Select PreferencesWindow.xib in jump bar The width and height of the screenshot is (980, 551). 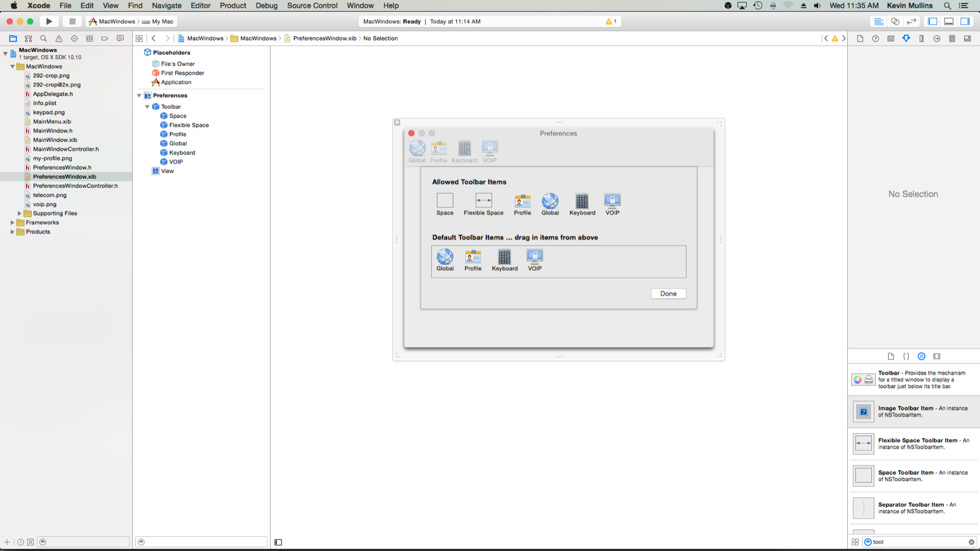320,39
